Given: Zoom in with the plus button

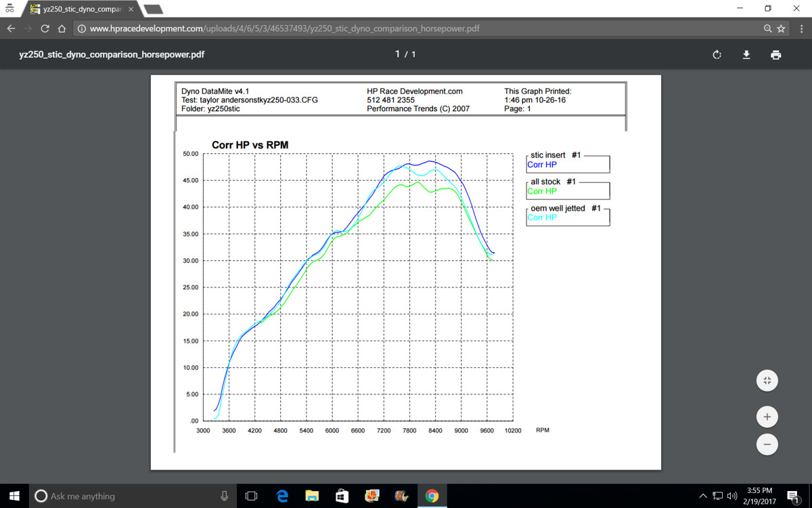Looking at the screenshot, I should click(767, 417).
